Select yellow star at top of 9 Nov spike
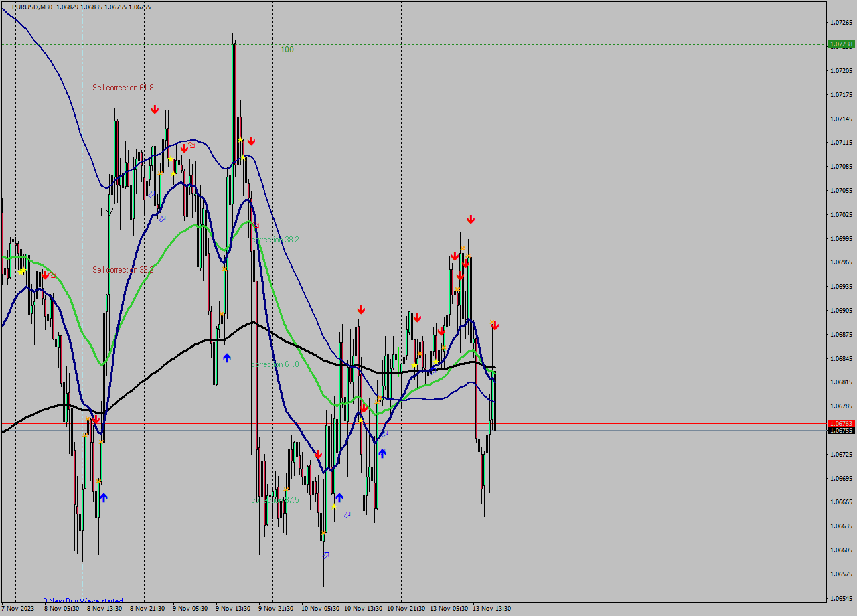Screen dimensions: 857x616 (240, 139)
